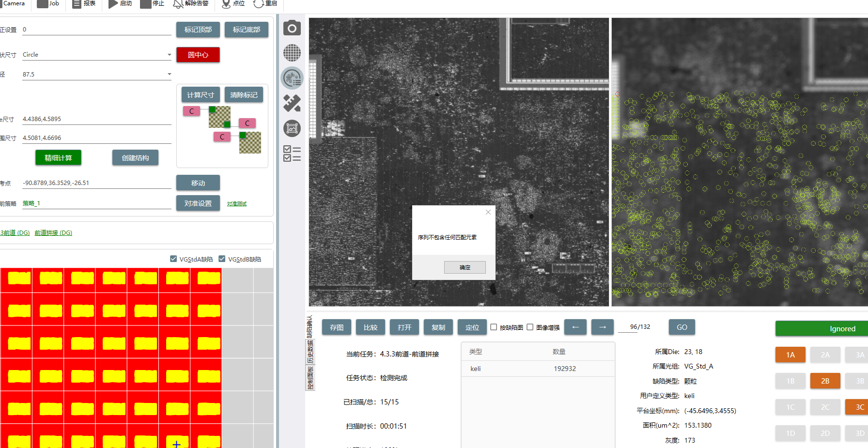Expand the 87.5 diameter dropdown

(x=169, y=75)
